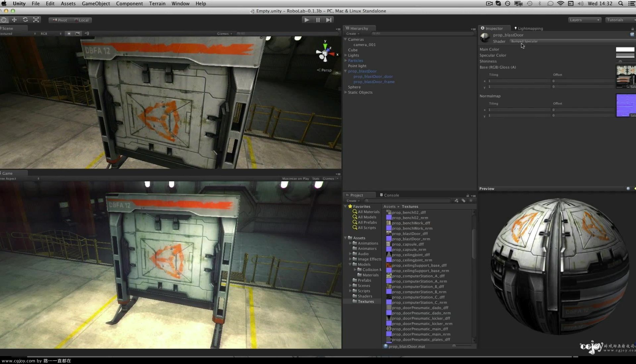
Task: Open the Component menu
Action: point(129,4)
